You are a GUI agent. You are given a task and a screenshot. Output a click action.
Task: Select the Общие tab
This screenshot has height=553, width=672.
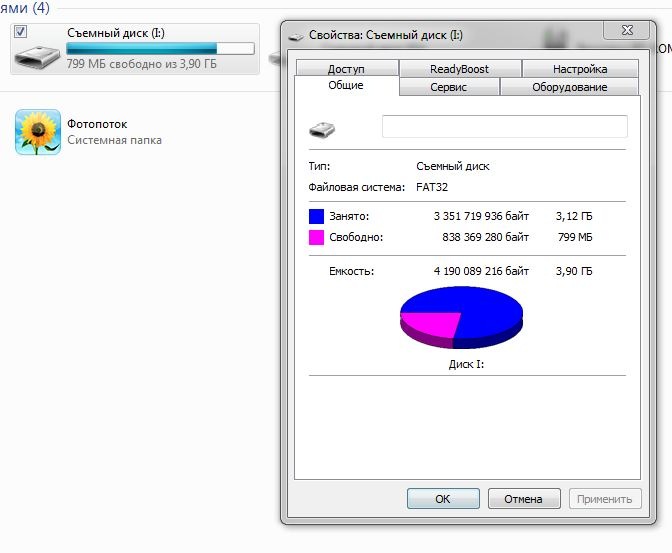coord(346,85)
